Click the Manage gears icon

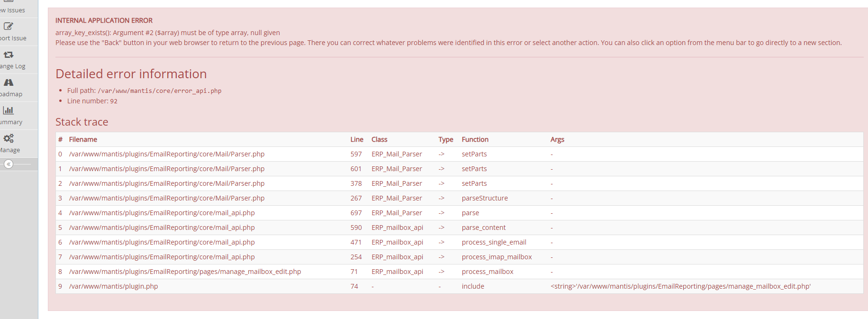(x=9, y=138)
